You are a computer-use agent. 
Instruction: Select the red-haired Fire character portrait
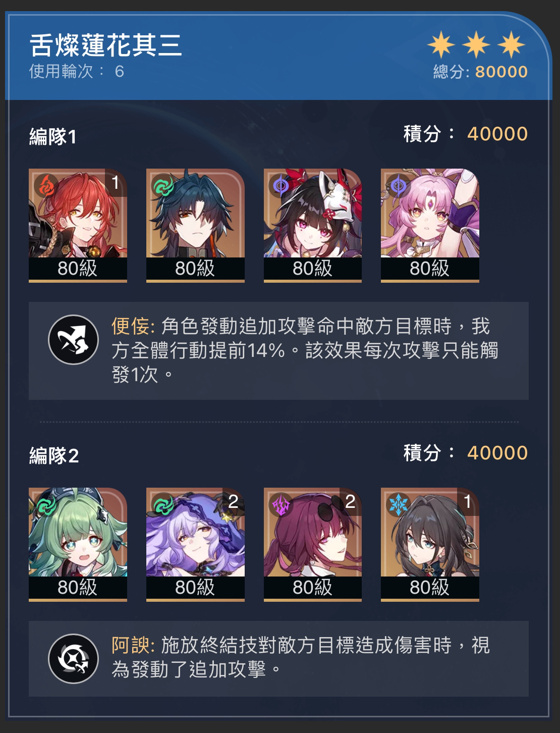78,225
